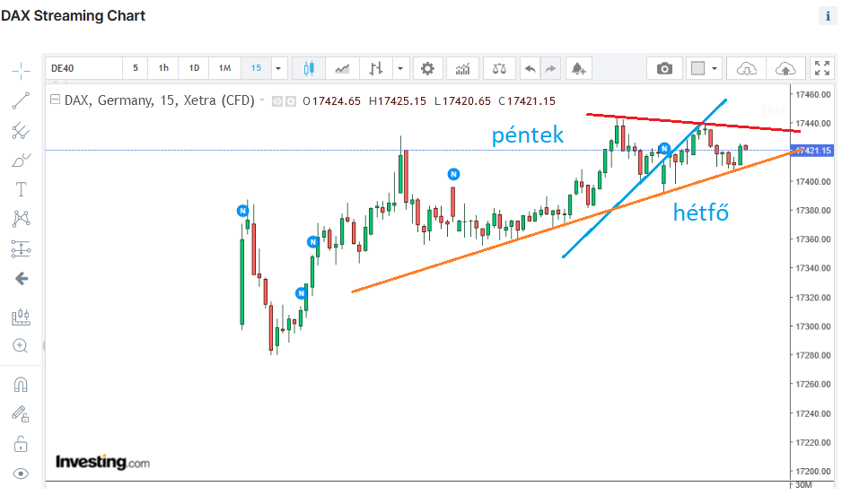The width and height of the screenshot is (842, 504).
Task: Click the DE40 symbol search field
Action: coord(83,68)
